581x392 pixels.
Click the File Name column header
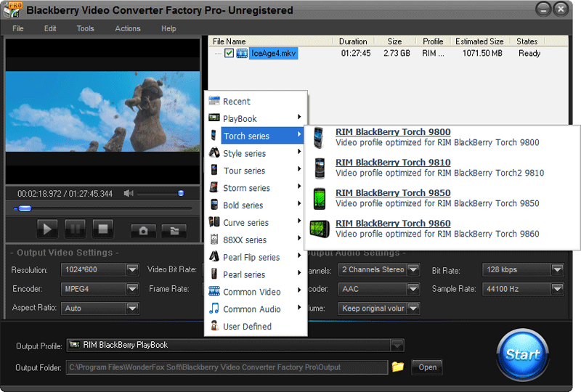270,41
